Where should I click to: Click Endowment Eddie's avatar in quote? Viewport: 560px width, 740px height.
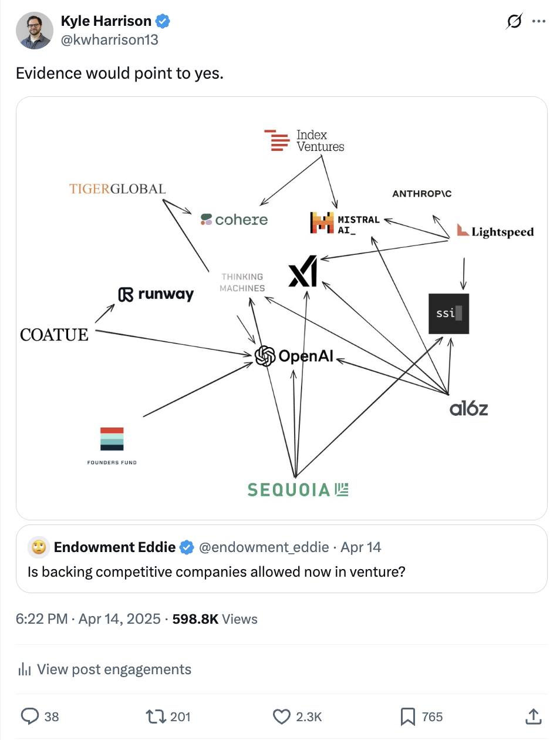tap(39, 547)
